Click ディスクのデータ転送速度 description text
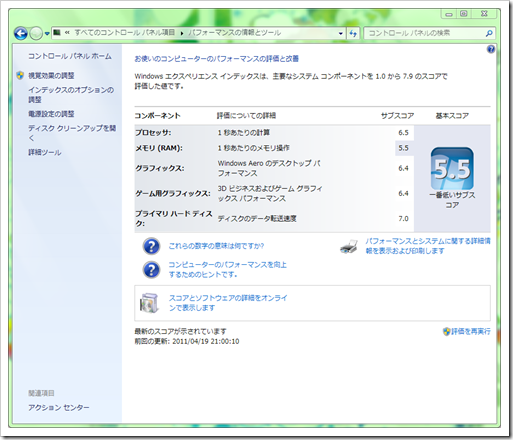 pyautogui.click(x=257, y=219)
